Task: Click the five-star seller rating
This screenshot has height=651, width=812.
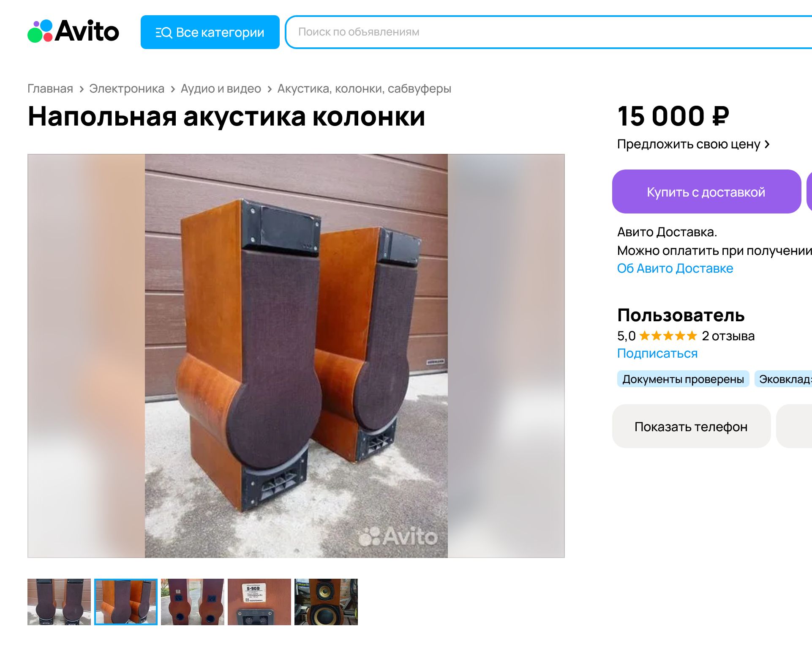Action: 668,336
